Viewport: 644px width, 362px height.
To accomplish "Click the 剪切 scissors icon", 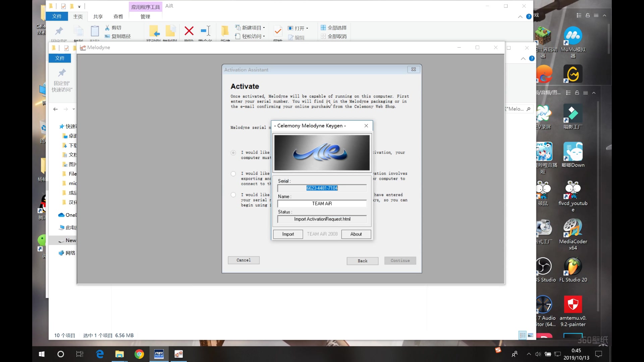I will click(107, 27).
